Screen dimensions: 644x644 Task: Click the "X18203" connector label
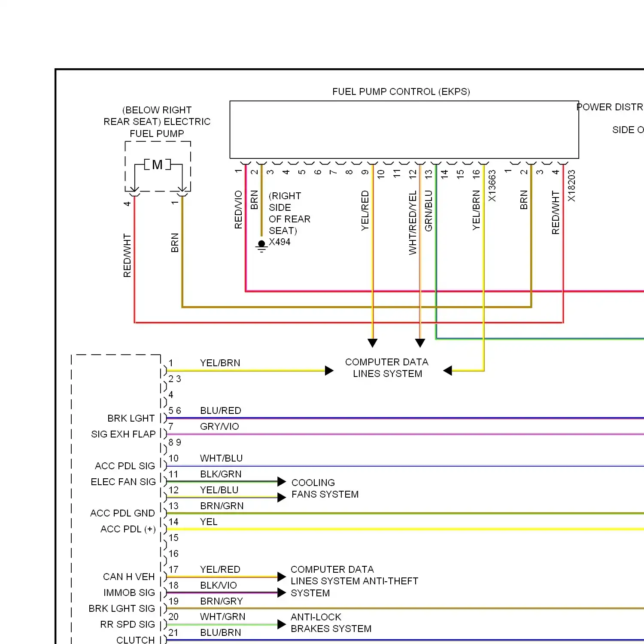tap(571, 186)
